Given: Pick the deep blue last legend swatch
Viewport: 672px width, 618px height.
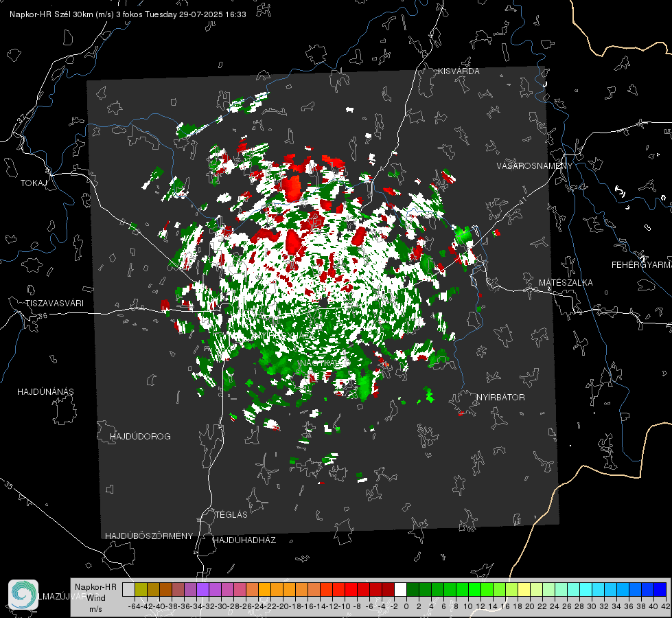Looking at the screenshot, I should click(660, 589).
